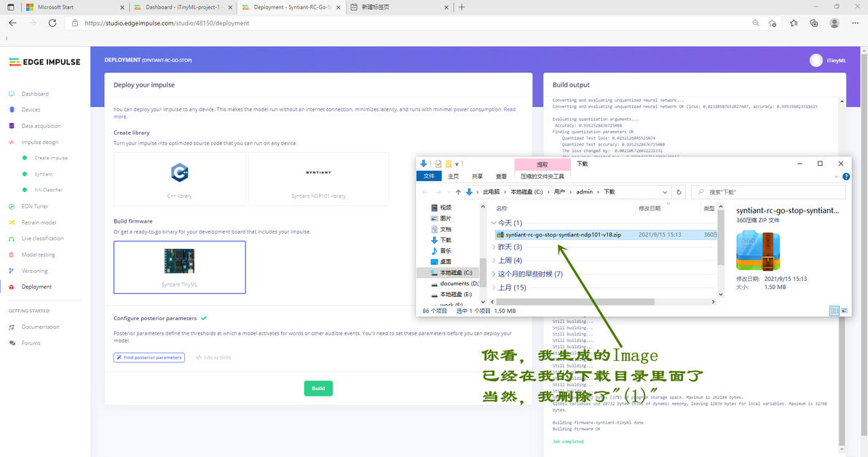Open 压缩的文件夹工具 ribbon tab
This screenshot has height=457, width=868.
click(x=542, y=177)
